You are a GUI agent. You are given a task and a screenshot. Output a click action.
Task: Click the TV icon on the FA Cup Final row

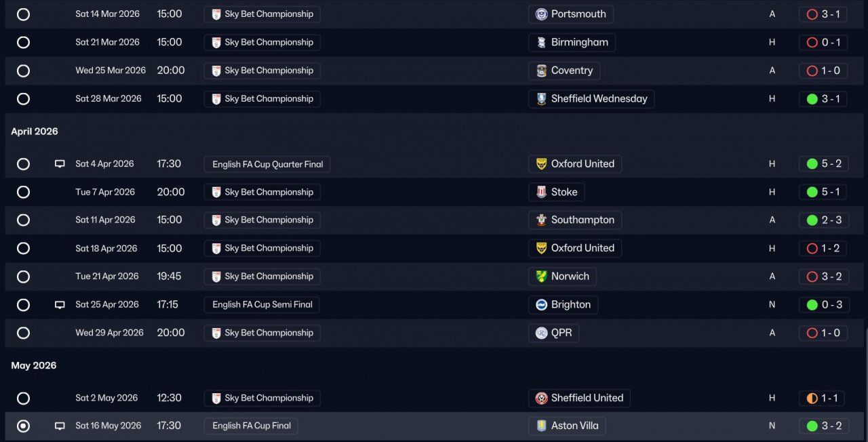click(60, 426)
